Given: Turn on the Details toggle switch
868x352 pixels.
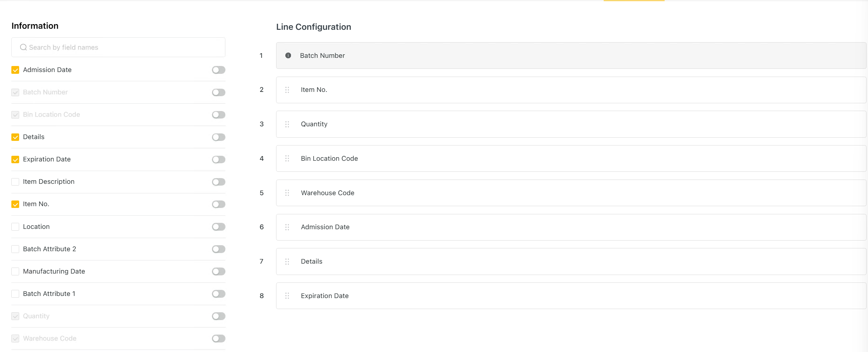Looking at the screenshot, I should [x=218, y=137].
